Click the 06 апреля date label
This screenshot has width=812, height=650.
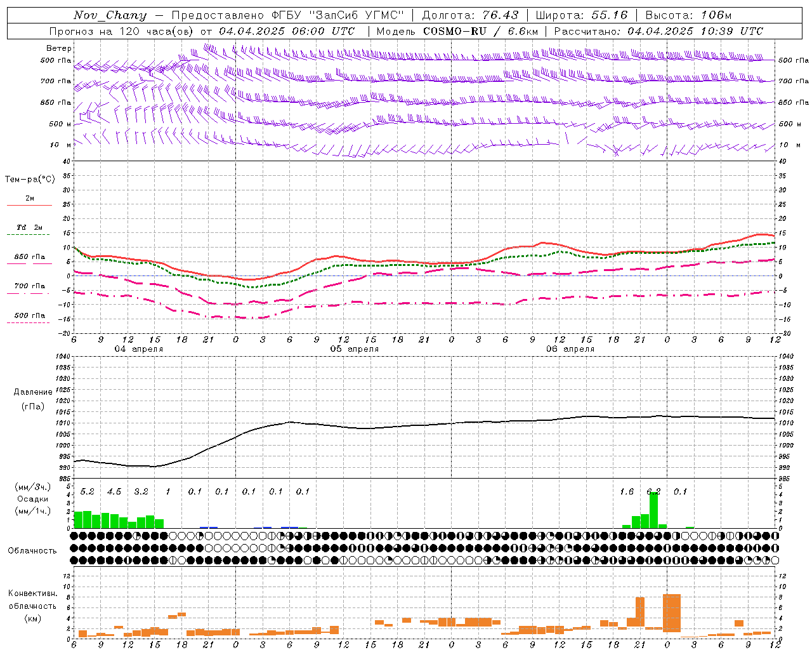(570, 349)
